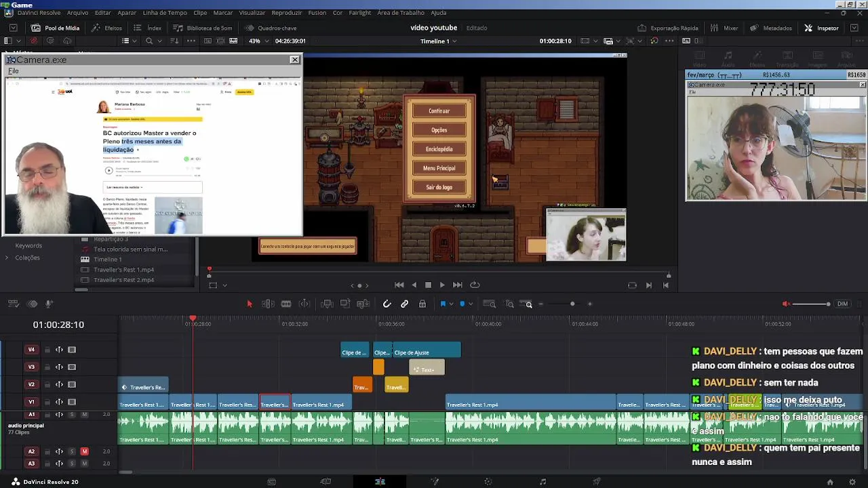Lock video track V4

click(47, 350)
